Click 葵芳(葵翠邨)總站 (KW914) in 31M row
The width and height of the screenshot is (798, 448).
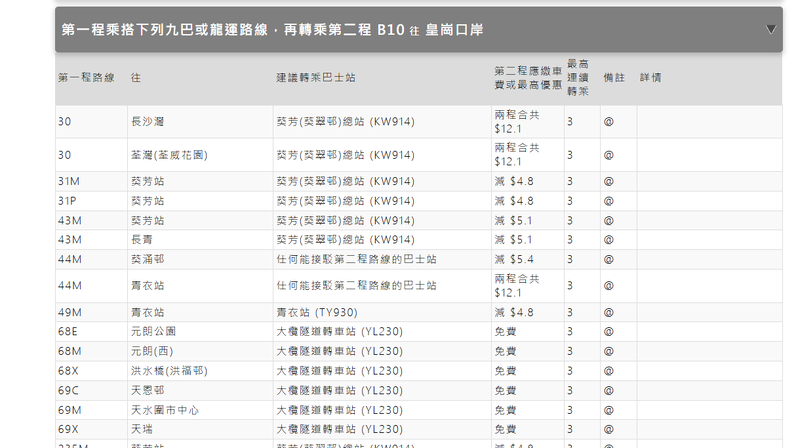click(x=346, y=181)
